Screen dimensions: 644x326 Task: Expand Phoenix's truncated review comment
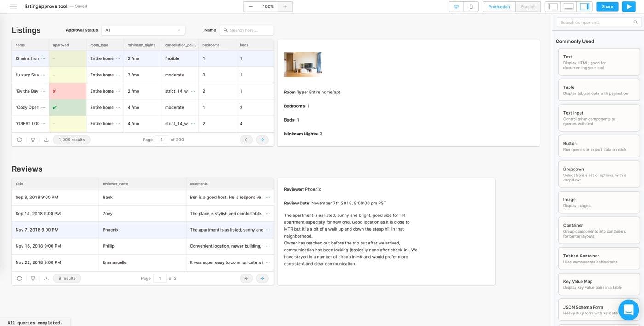(268, 230)
